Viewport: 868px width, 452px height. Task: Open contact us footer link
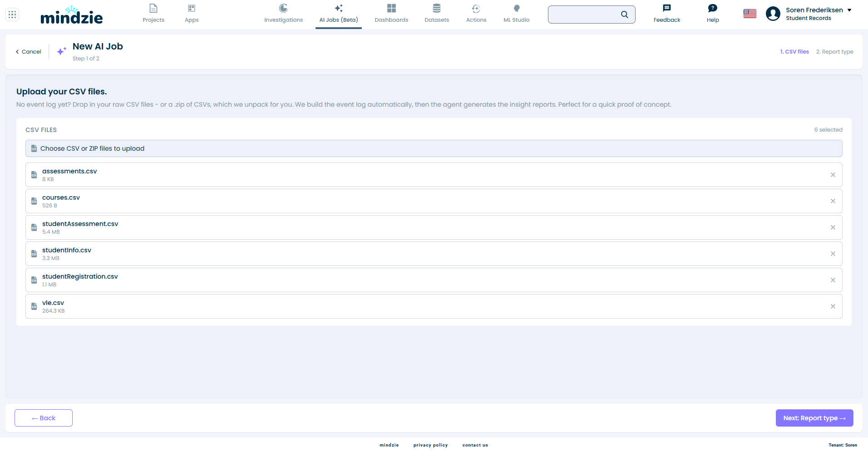(475, 445)
